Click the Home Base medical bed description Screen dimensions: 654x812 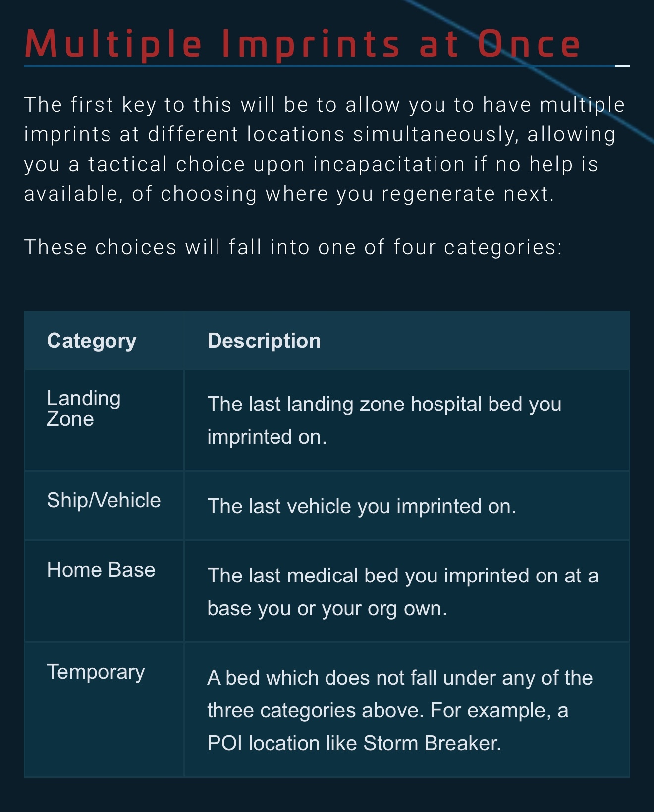click(x=402, y=592)
